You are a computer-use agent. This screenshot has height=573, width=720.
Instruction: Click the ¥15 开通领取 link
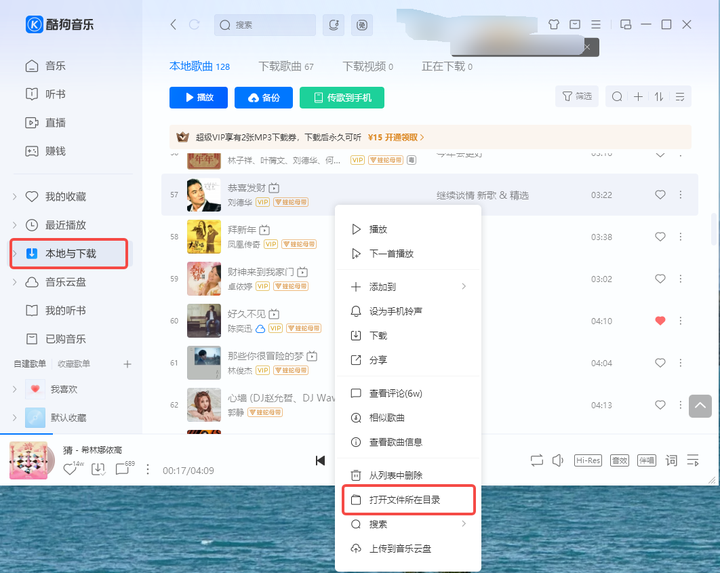coord(396,137)
